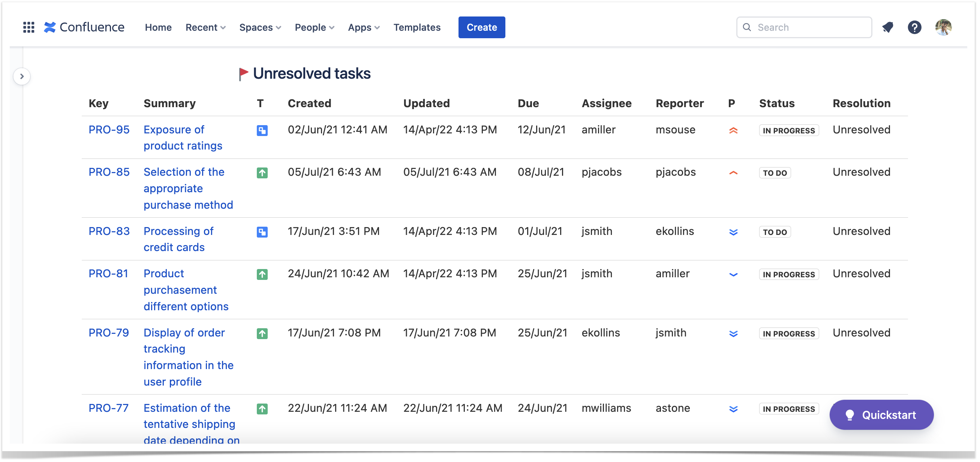Click the blue Create button
980x462 pixels.
pyautogui.click(x=482, y=27)
